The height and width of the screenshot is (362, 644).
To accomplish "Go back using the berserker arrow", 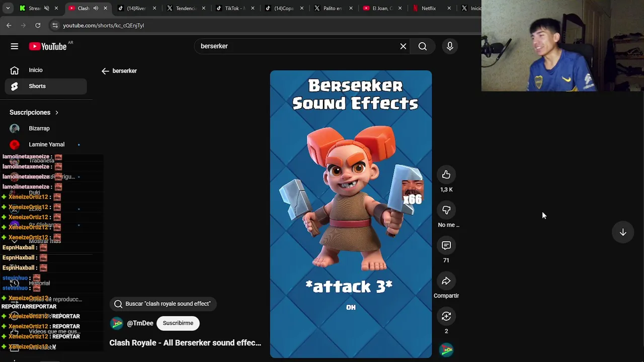I will pyautogui.click(x=105, y=71).
